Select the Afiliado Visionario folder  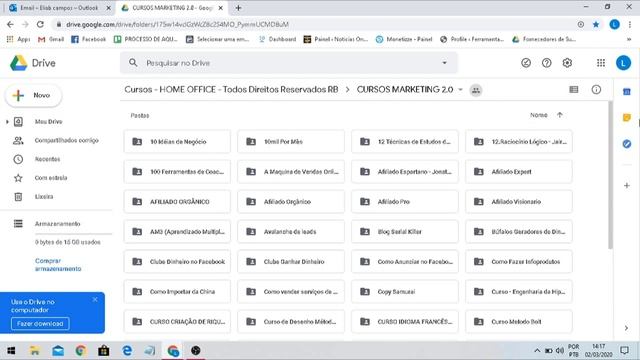tap(519, 202)
